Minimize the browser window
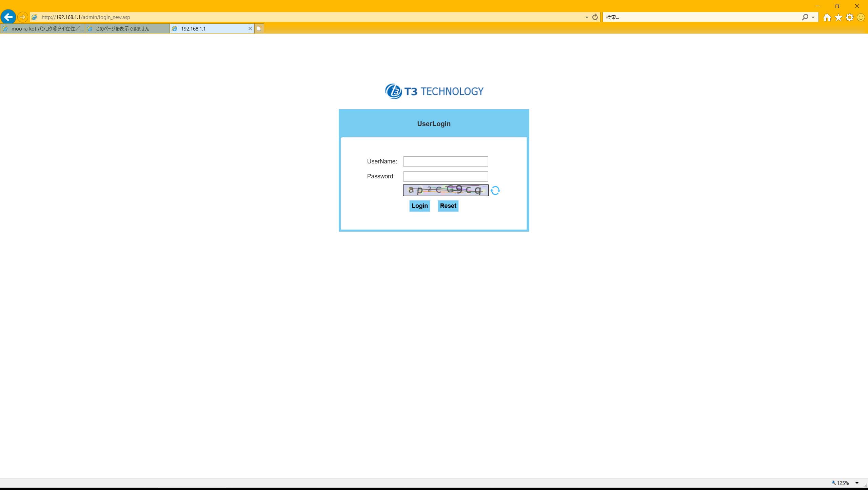The width and height of the screenshot is (868, 490). [817, 6]
